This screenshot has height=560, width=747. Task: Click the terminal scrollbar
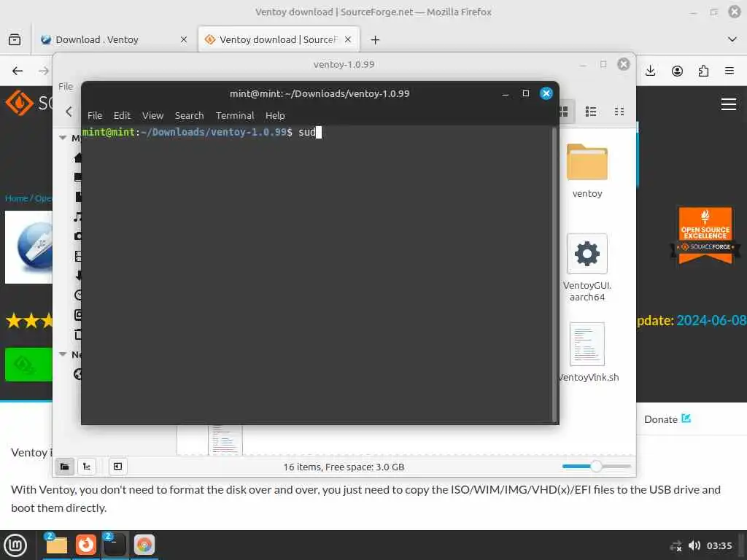coord(554,274)
